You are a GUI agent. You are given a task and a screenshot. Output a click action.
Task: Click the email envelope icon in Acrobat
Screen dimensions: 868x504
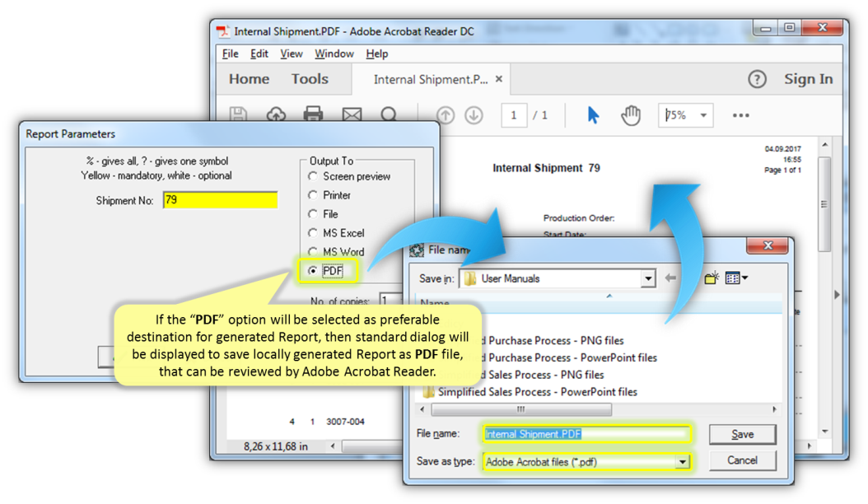pos(352,114)
